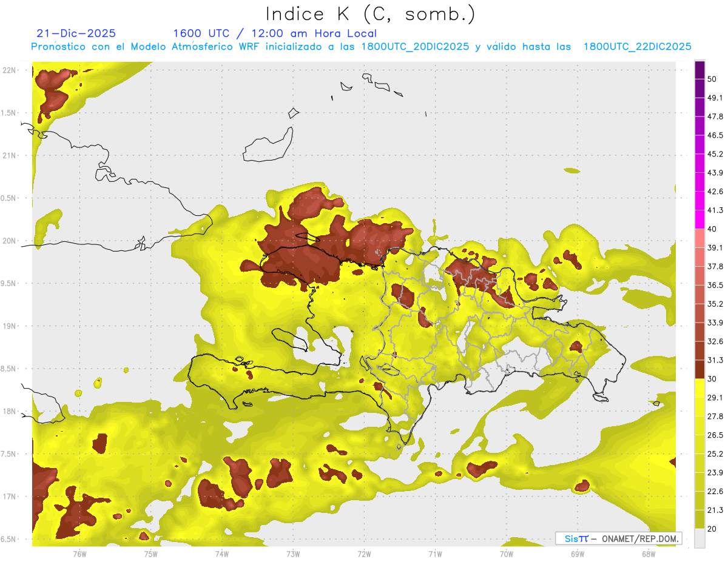The image size is (728, 562).
Task: Click the '1600 UTC / 12:00 am Hora Local' text
Action: 275,33
